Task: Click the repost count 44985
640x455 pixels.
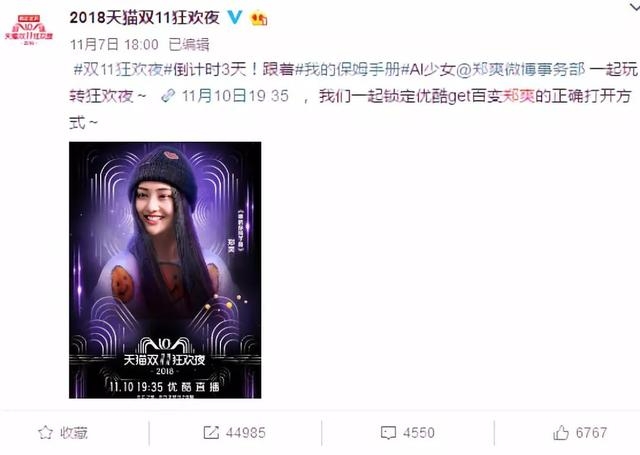Action: 245,433
